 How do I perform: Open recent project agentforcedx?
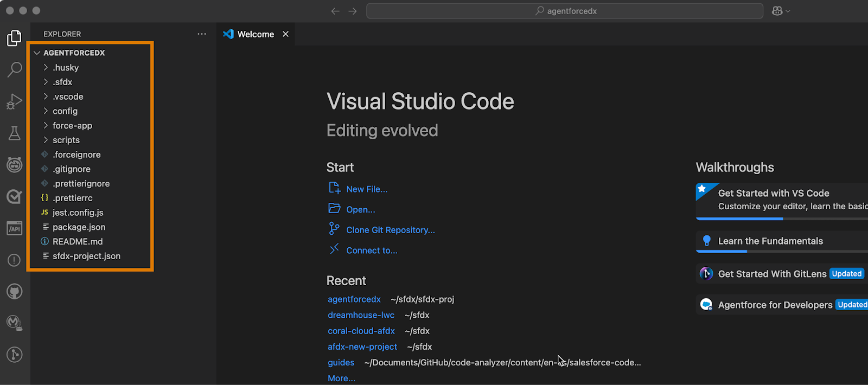click(x=354, y=299)
